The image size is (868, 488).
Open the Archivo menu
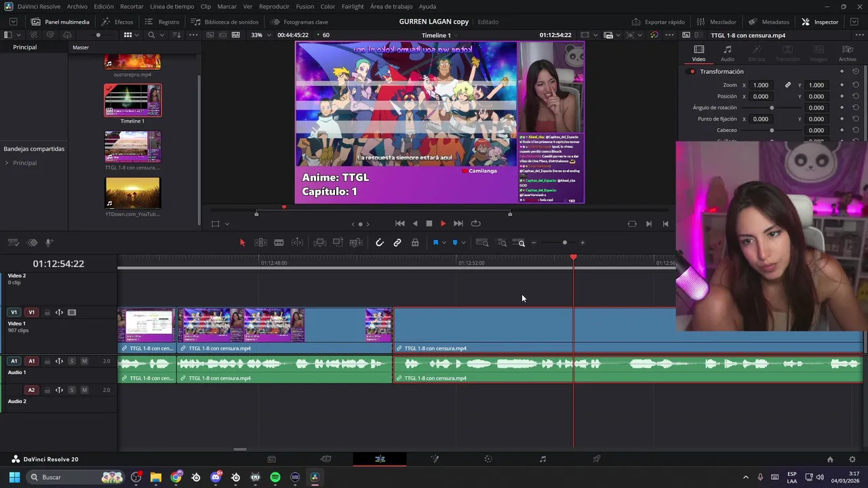click(x=77, y=6)
